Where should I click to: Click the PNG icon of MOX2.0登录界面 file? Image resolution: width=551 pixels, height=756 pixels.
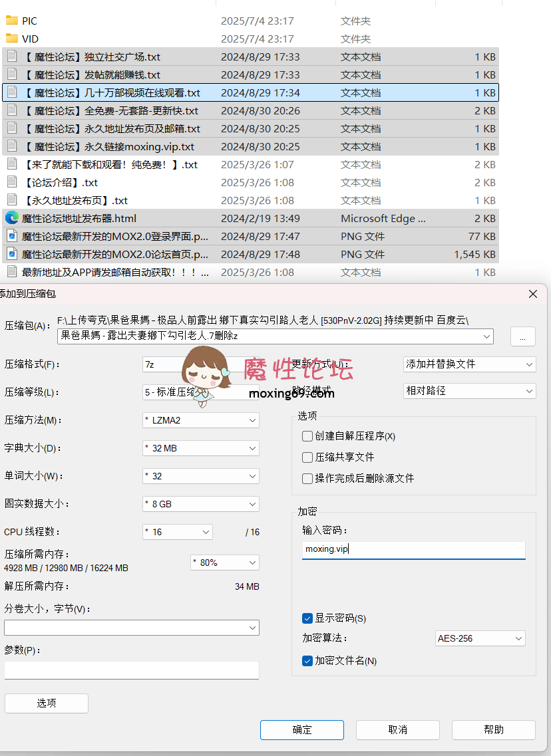coord(12,236)
